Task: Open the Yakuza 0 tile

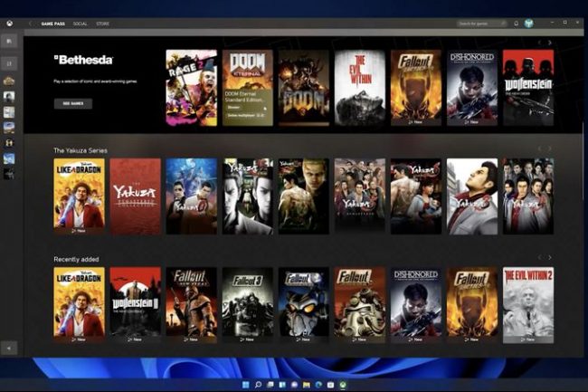Action: pyautogui.click(x=192, y=196)
